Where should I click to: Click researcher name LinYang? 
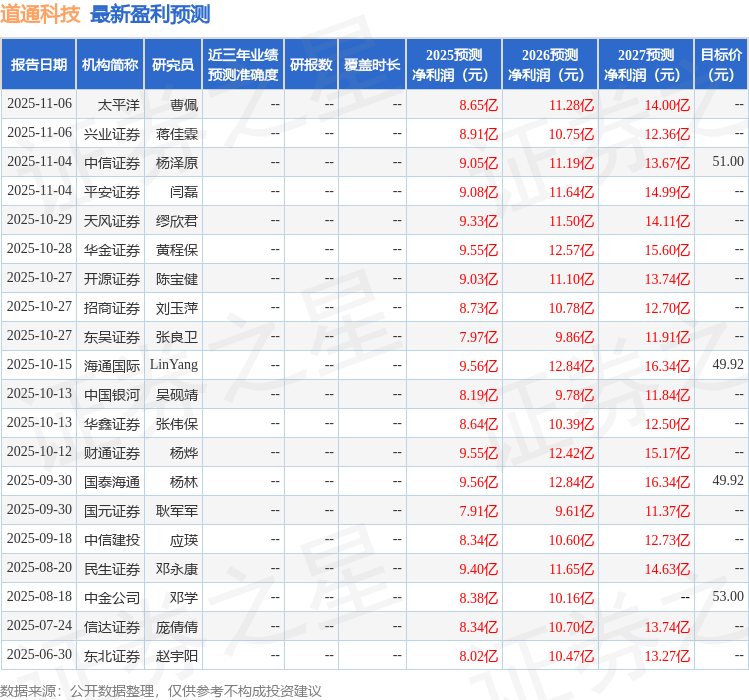click(x=174, y=365)
